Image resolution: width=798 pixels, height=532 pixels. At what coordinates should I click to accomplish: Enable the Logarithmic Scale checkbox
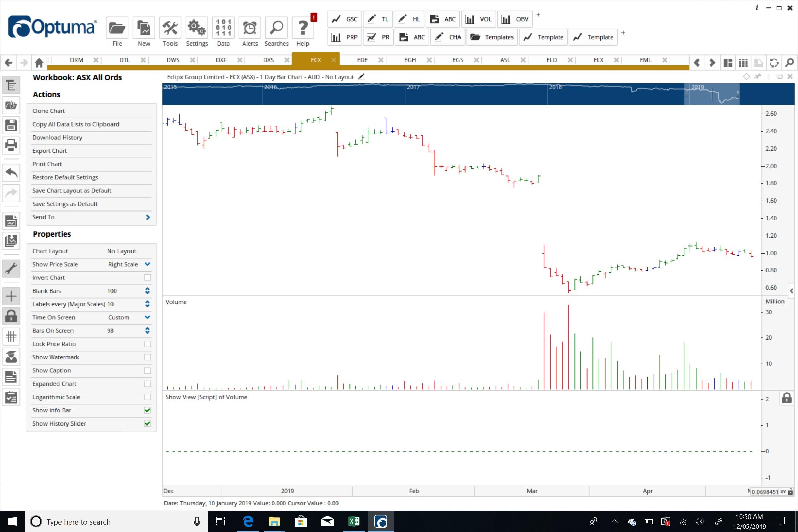tap(148, 397)
